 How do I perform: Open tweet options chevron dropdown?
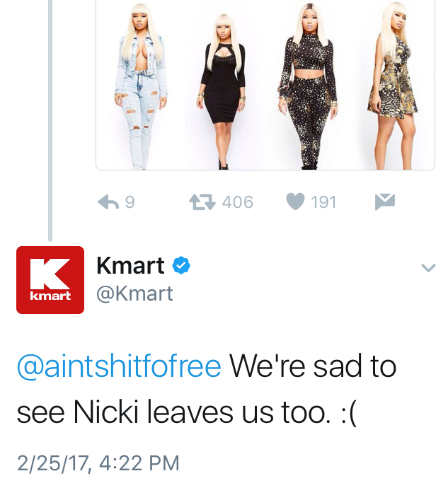(428, 267)
